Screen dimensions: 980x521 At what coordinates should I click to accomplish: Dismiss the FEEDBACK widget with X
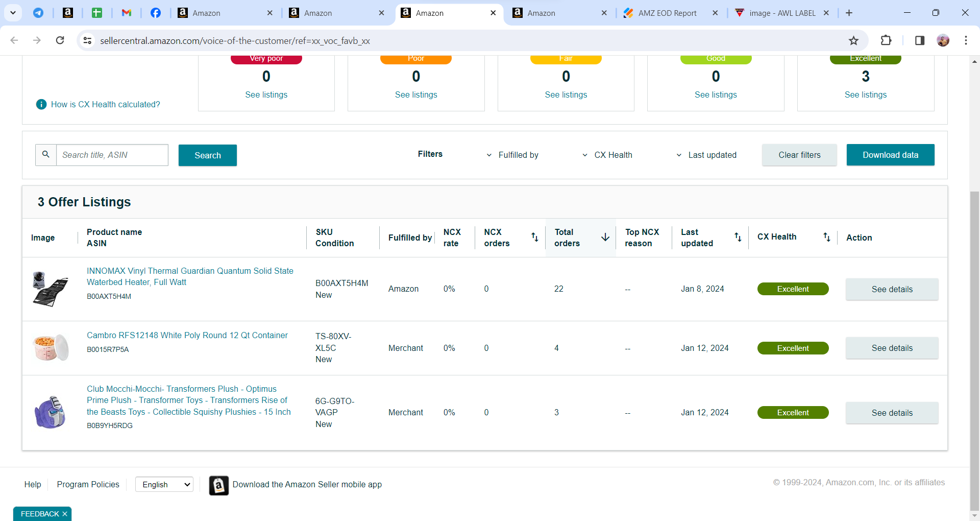(x=65, y=514)
